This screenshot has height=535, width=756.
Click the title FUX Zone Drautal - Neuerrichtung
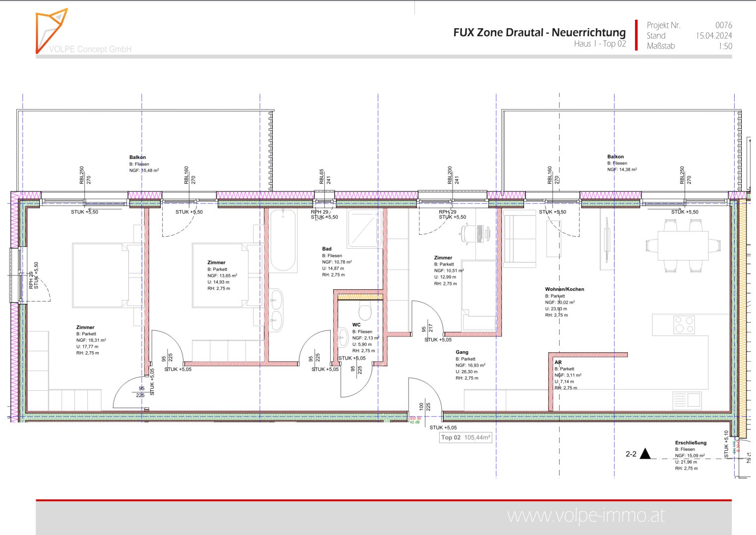[539, 32]
